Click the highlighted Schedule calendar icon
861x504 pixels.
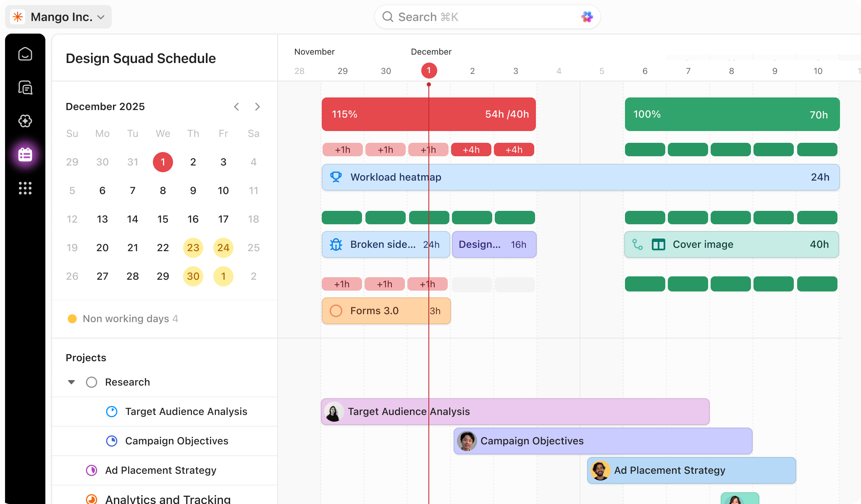[x=25, y=155]
